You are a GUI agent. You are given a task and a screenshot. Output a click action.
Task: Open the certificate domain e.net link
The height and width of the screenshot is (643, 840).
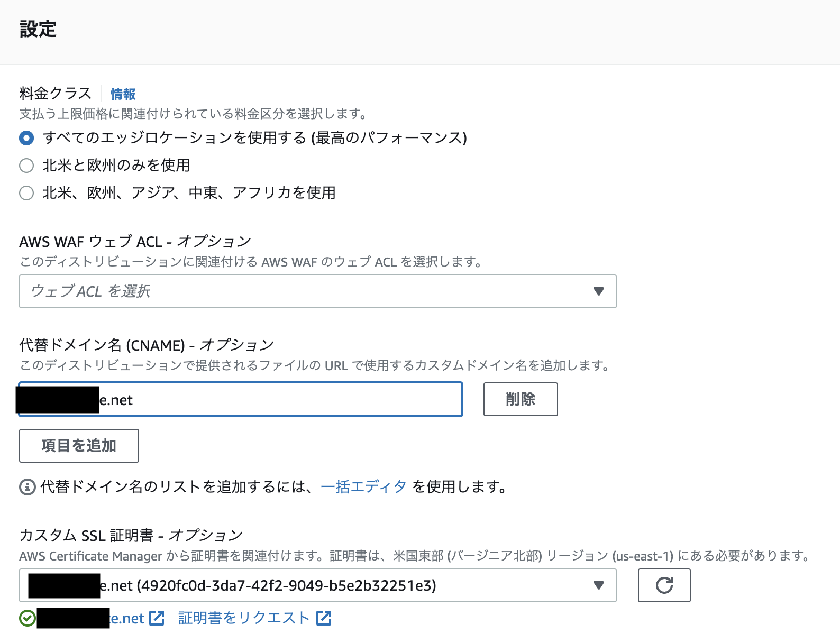[x=127, y=618]
